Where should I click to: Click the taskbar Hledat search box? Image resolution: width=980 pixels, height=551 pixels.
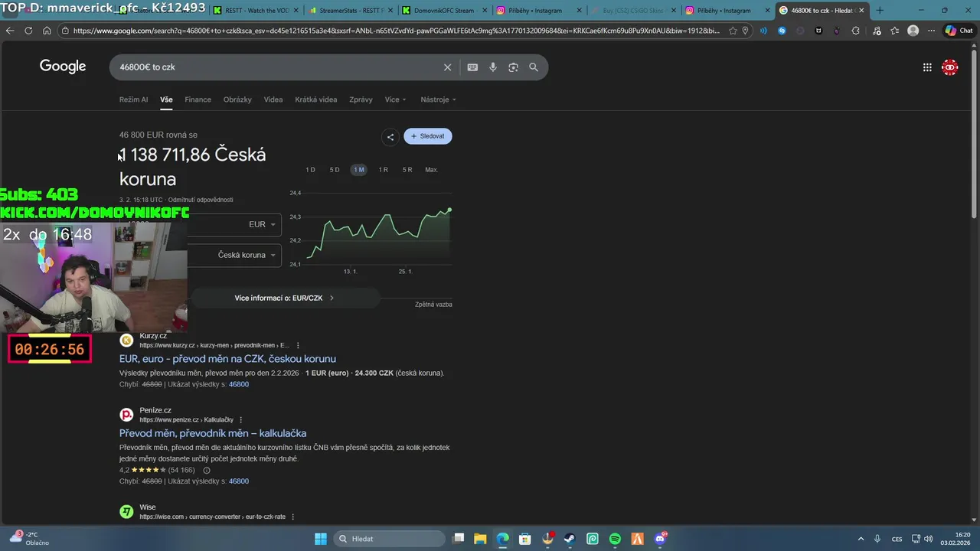tap(388, 539)
